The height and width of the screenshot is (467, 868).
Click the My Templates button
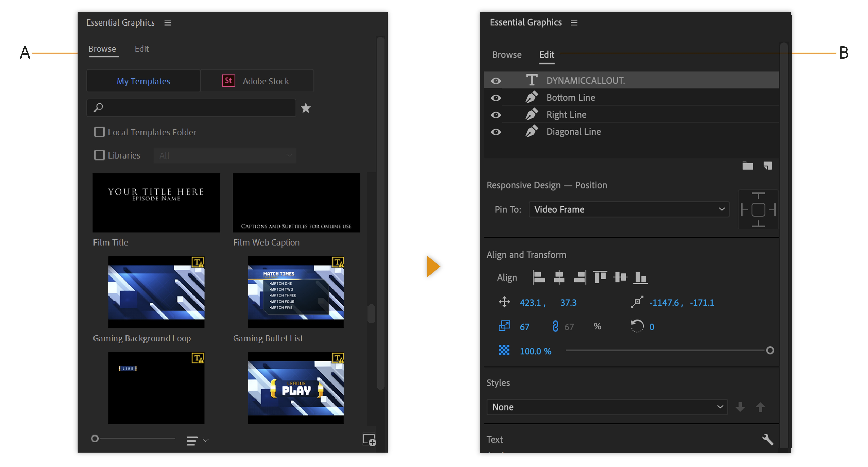(143, 81)
